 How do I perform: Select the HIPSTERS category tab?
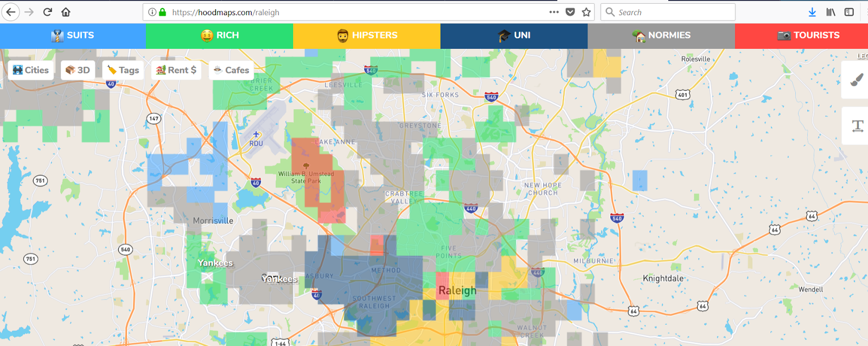[x=367, y=35]
